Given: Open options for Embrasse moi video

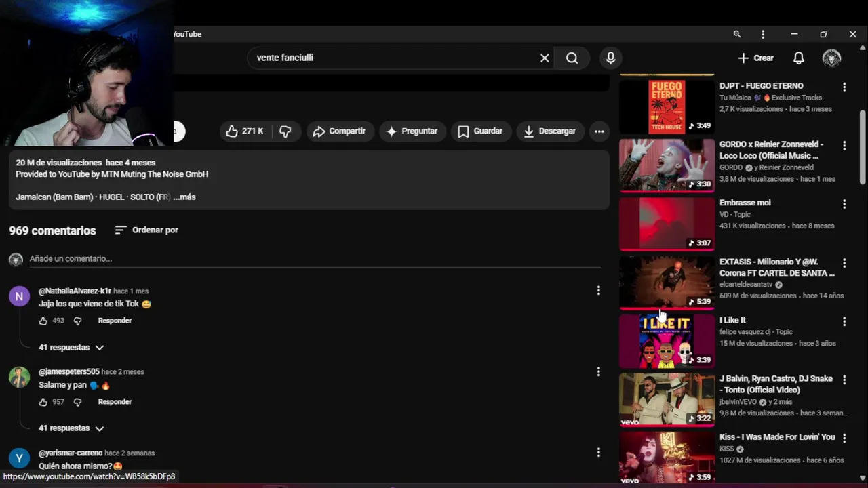Looking at the screenshot, I should 844,204.
